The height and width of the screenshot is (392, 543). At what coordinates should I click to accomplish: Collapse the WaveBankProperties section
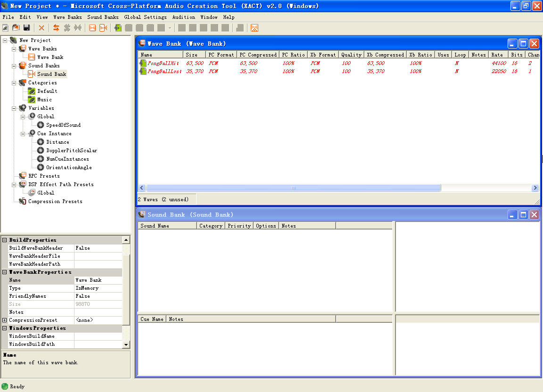(5, 272)
